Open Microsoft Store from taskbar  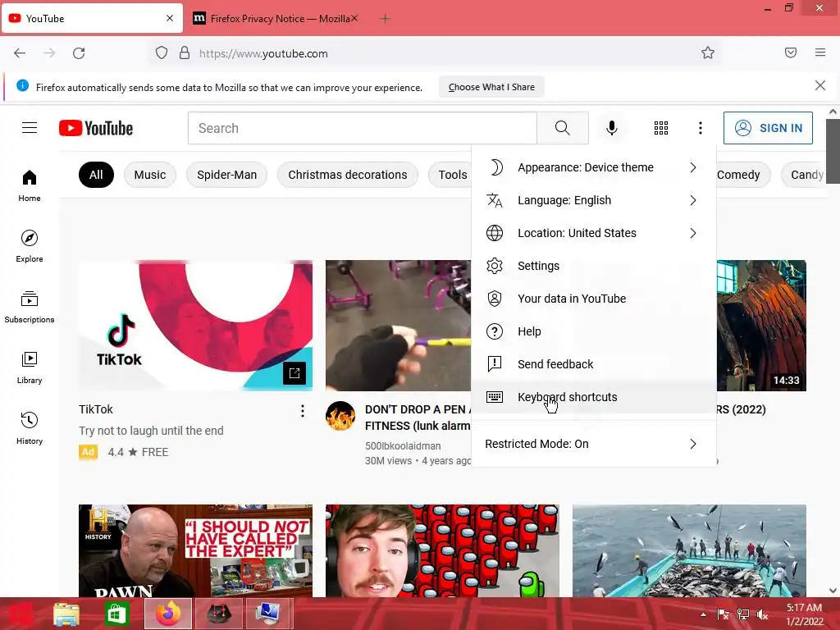(x=116, y=614)
